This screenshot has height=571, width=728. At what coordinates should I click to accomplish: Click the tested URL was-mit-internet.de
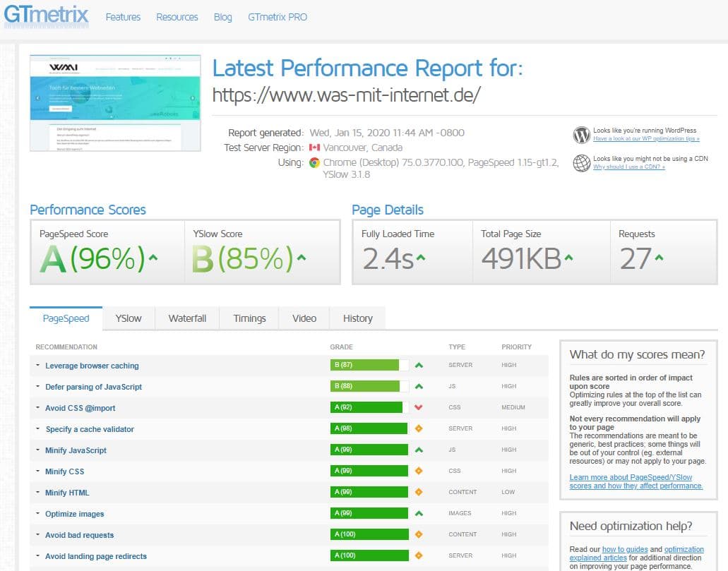tap(347, 95)
